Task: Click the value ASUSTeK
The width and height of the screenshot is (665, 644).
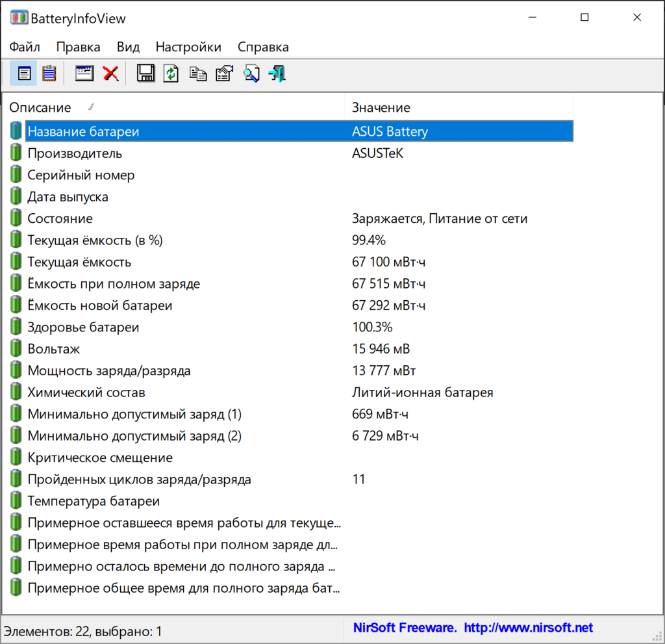Action: [x=377, y=153]
